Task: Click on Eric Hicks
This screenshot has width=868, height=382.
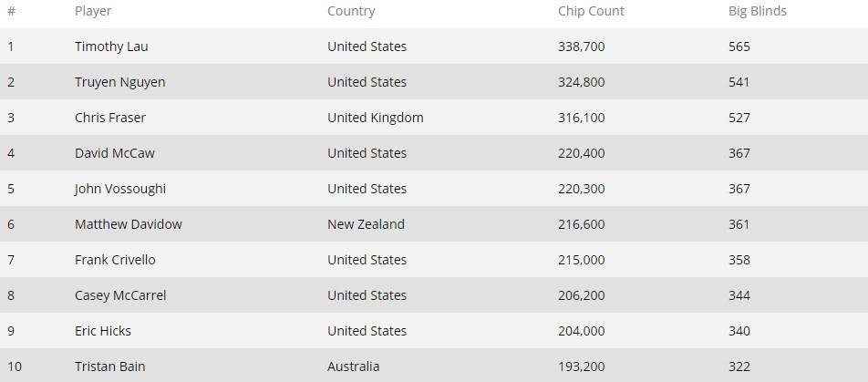Action: coord(102,331)
